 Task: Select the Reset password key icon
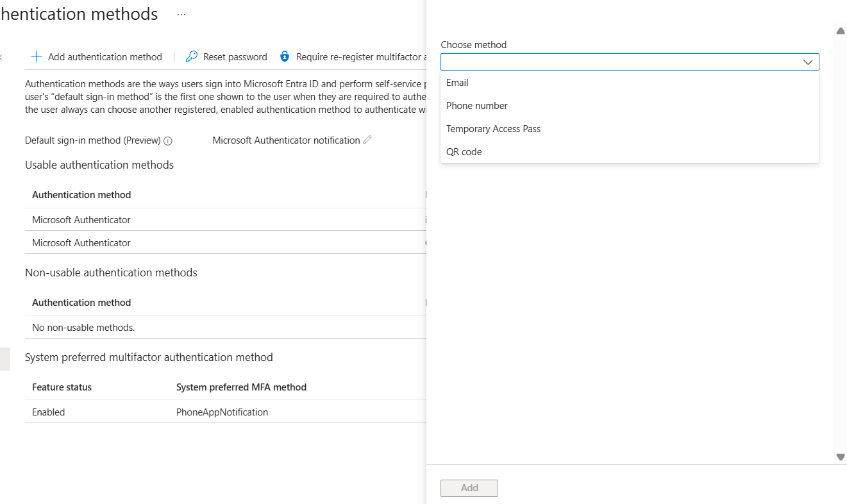pyautogui.click(x=190, y=56)
